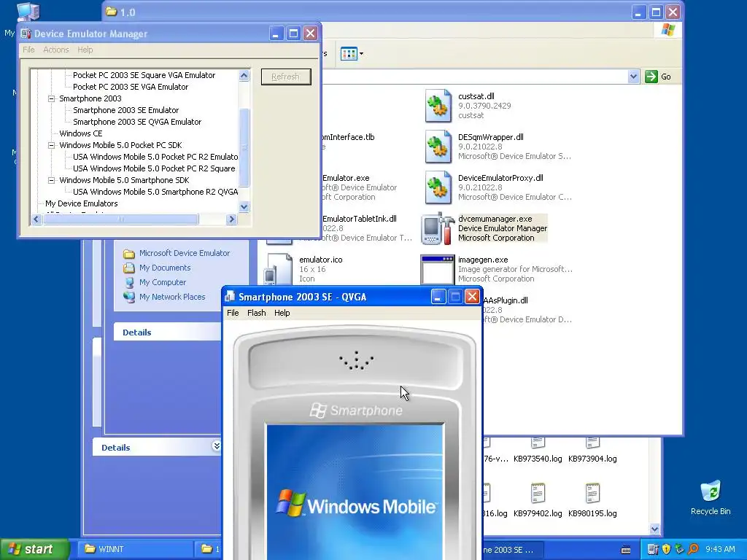The image size is (747, 560).
Task: Click the Device Emulator Manager title icon
Action: click(x=26, y=34)
